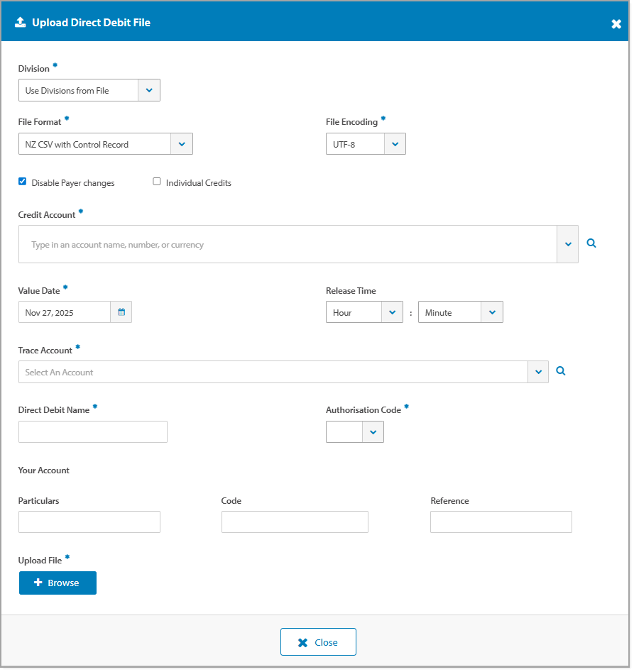Click the calendar icon next to Value Date

[121, 312]
